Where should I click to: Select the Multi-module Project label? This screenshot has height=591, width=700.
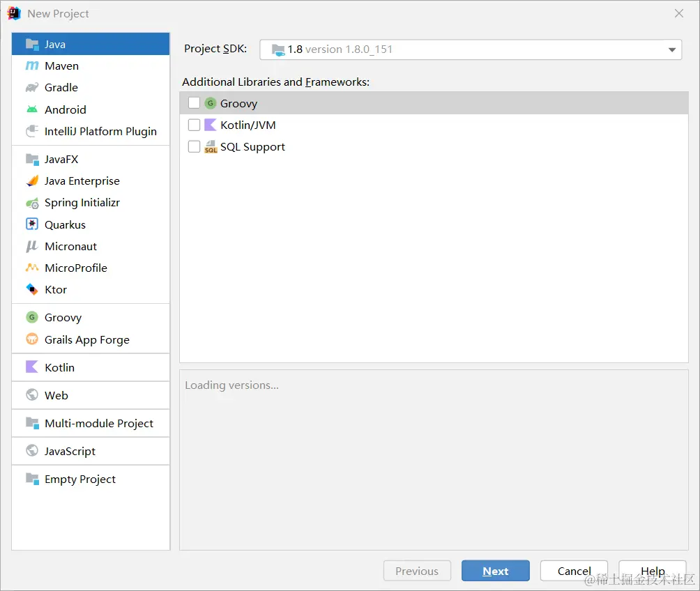[99, 424]
